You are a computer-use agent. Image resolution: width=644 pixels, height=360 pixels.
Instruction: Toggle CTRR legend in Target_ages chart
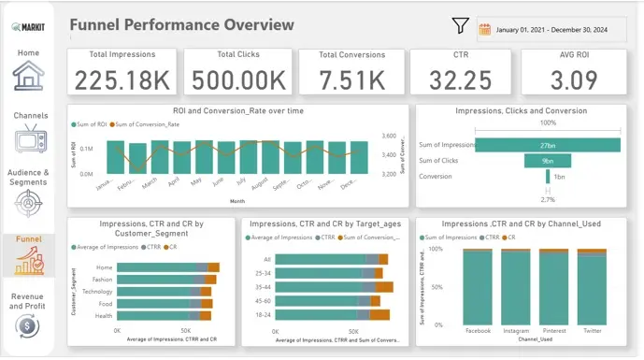click(x=325, y=238)
